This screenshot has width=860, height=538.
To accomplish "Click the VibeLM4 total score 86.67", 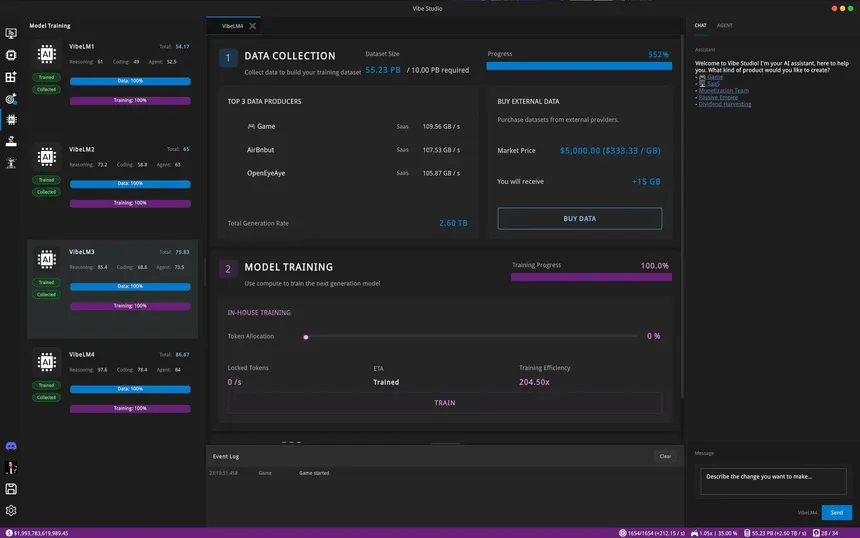I will (182, 354).
